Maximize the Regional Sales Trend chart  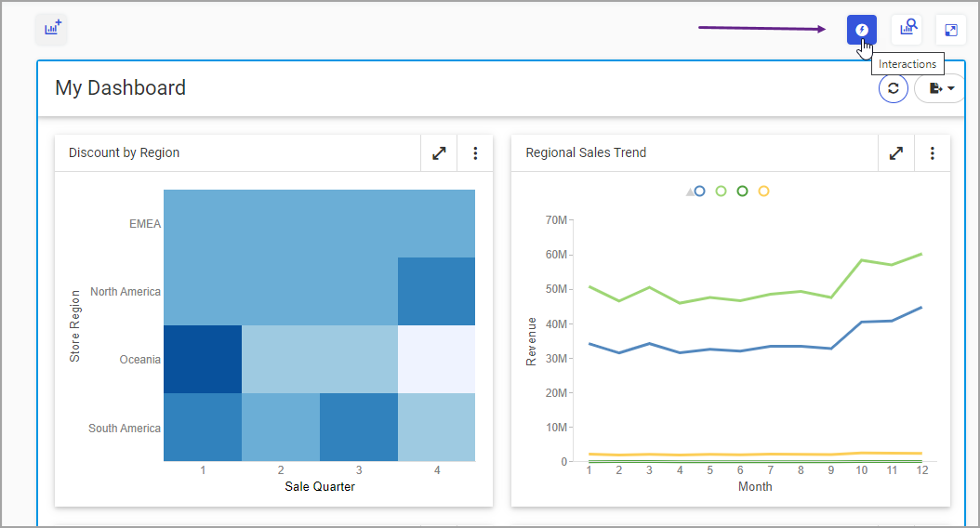point(896,153)
